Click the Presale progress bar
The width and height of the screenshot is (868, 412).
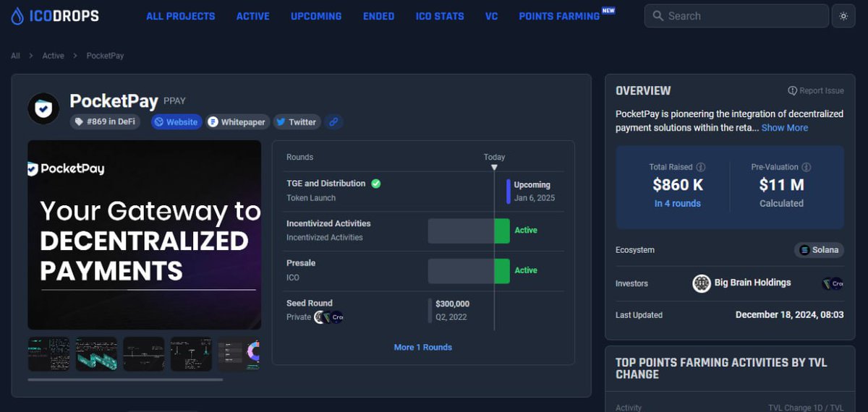pos(469,271)
